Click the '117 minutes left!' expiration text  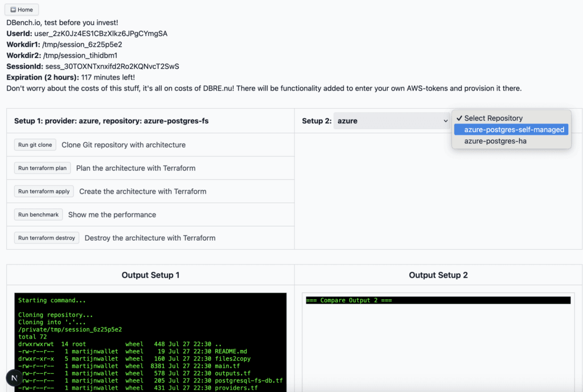click(x=108, y=77)
